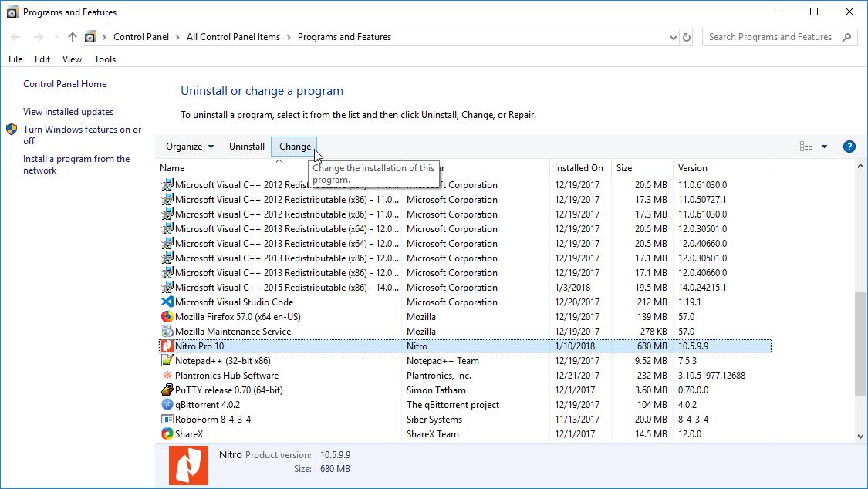Sort by the Installed On column header

(x=579, y=168)
